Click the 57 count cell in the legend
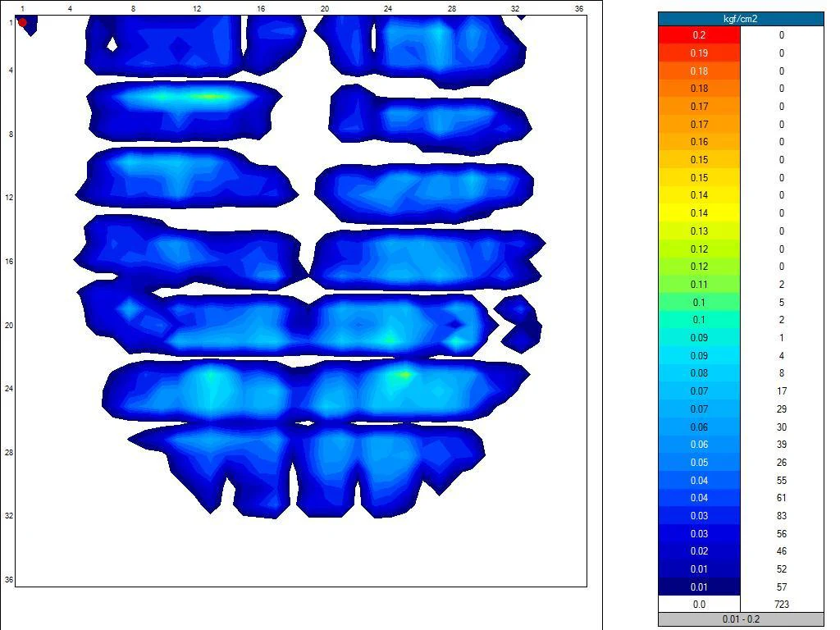The width and height of the screenshot is (840, 630). [781, 587]
